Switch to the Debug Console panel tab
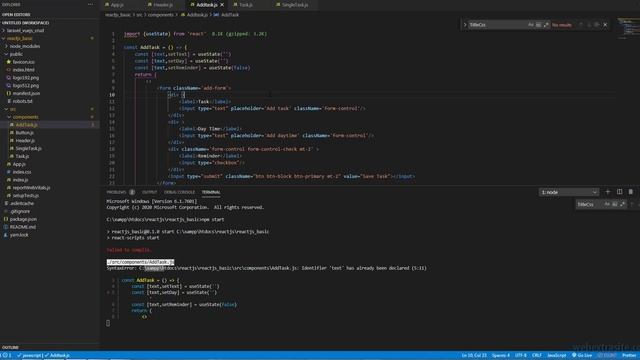 179,192
